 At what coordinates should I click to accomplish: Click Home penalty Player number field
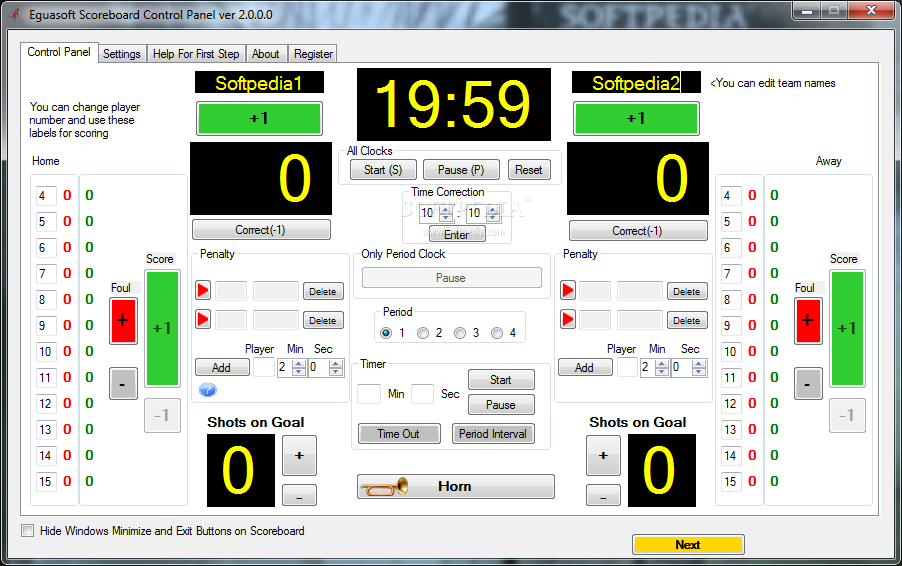(x=264, y=368)
